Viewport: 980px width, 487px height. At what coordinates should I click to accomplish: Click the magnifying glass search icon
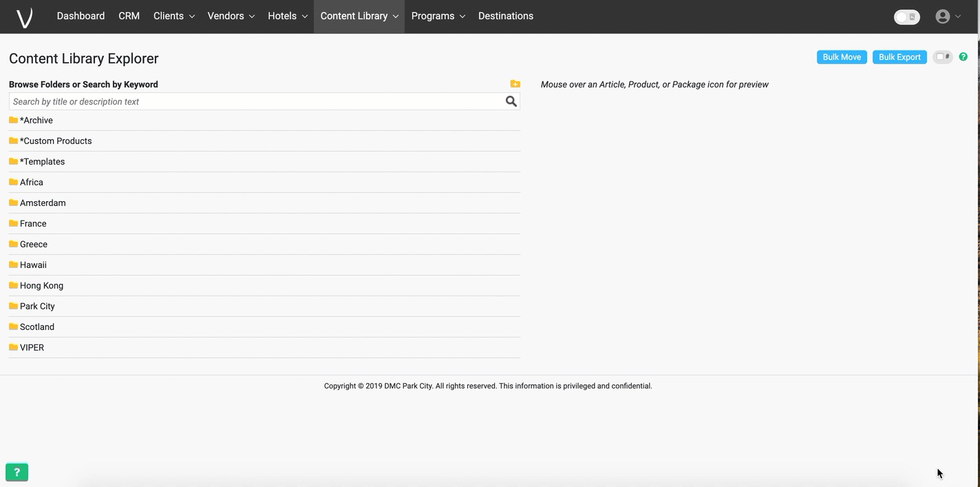pyautogui.click(x=511, y=101)
